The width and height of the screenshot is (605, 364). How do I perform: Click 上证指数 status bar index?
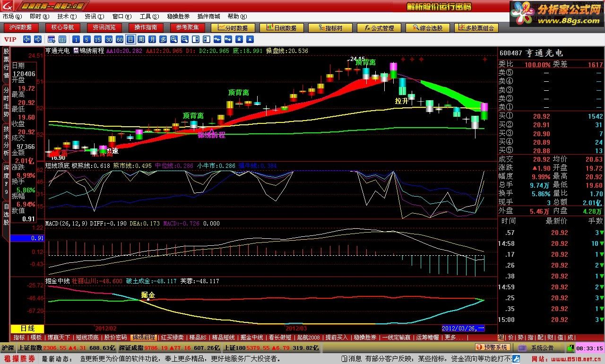tap(30, 348)
